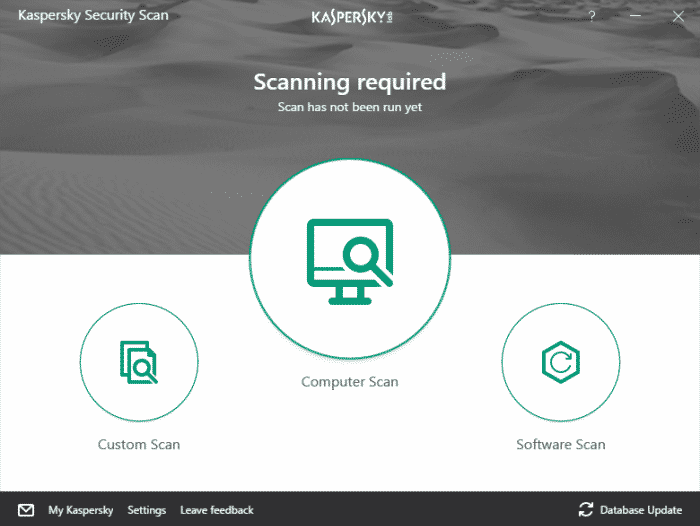Close the Kaspersky Security Scan window
The width and height of the screenshot is (700, 526).
pos(677,17)
